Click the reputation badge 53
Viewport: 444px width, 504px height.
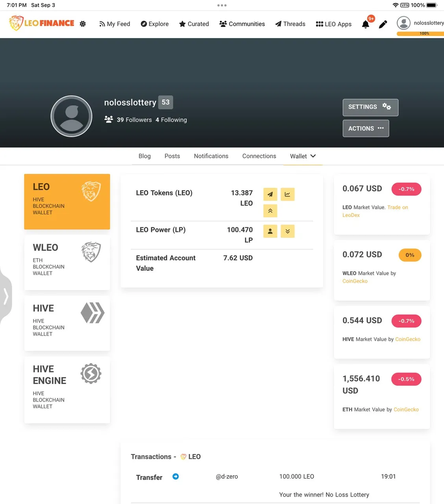click(166, 102)
